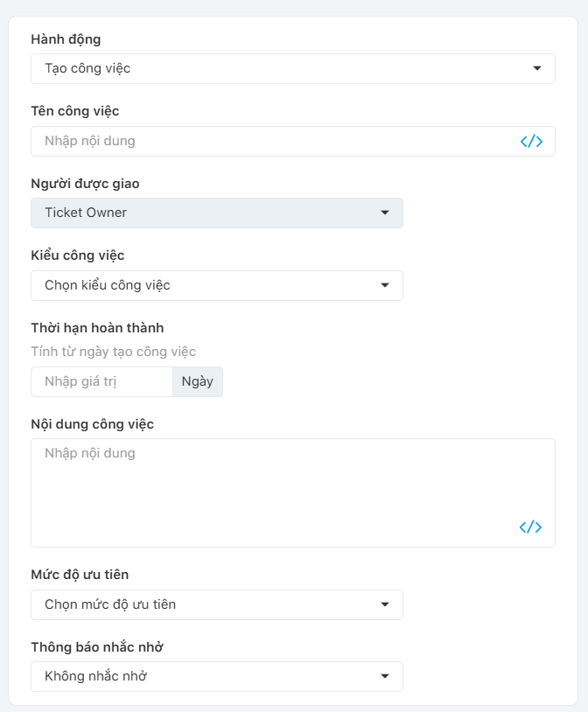Focus the Nhập giá trị deadline input
Viewport: 588px width, 712px height.
pyautogui.click(x=101, y=381)
